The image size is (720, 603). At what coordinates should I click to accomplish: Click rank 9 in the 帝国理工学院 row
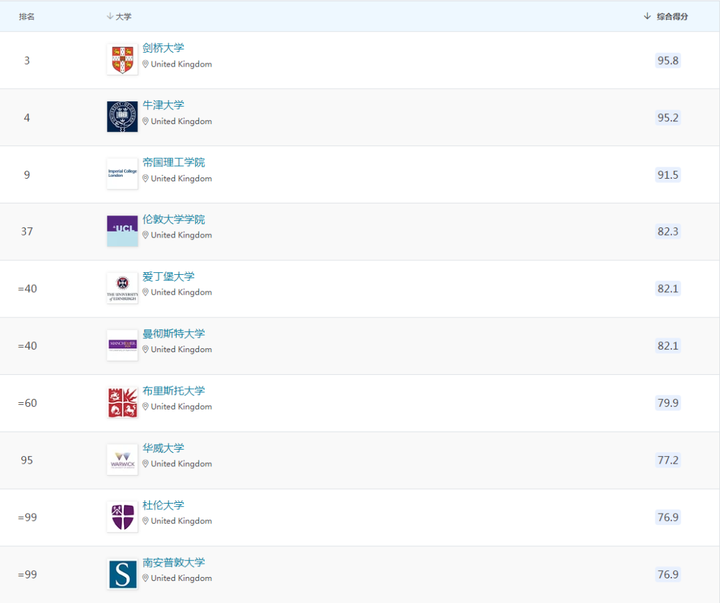[x=27, y=175]
